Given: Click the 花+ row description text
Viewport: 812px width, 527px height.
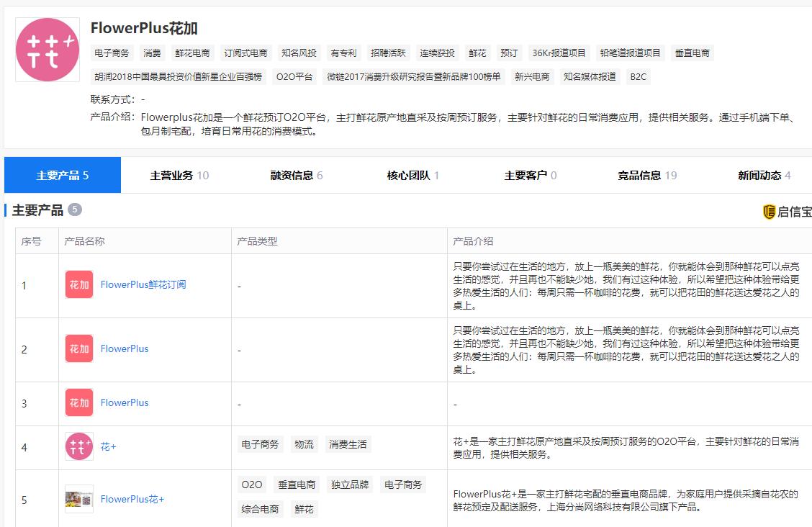Looking at the screenshot, I should coord(626,448).
